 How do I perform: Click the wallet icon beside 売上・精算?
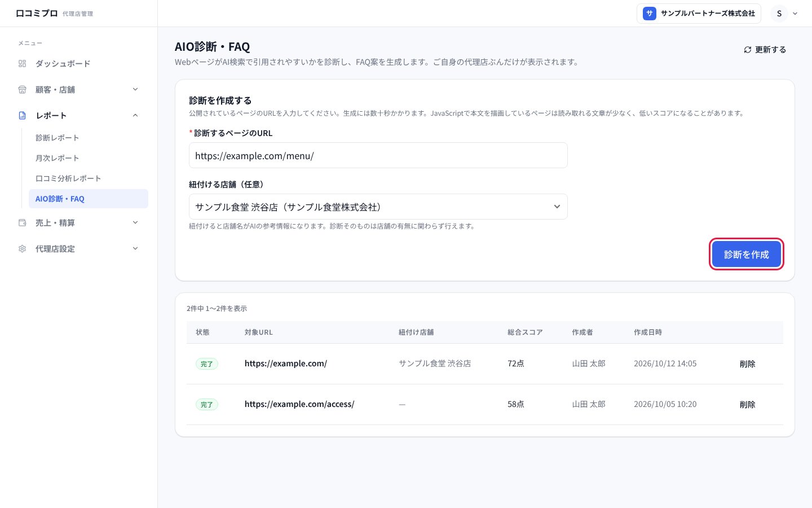pos(23,223)
